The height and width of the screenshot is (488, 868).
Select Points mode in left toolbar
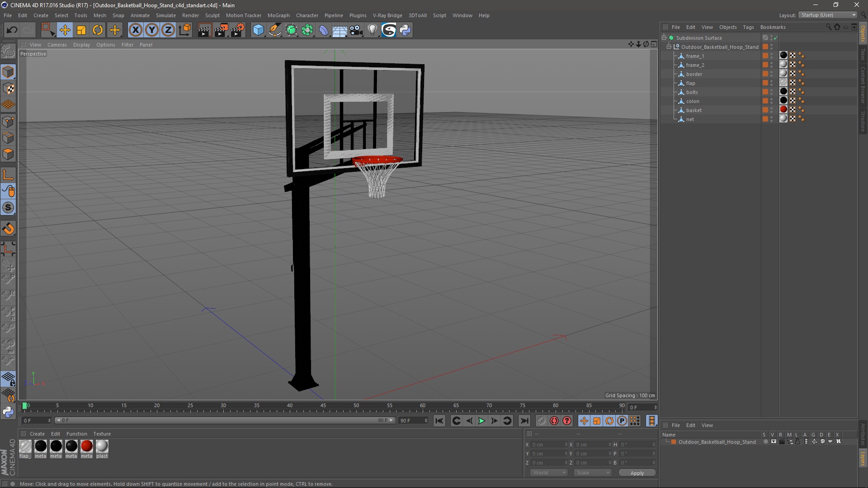pos(8,122)
